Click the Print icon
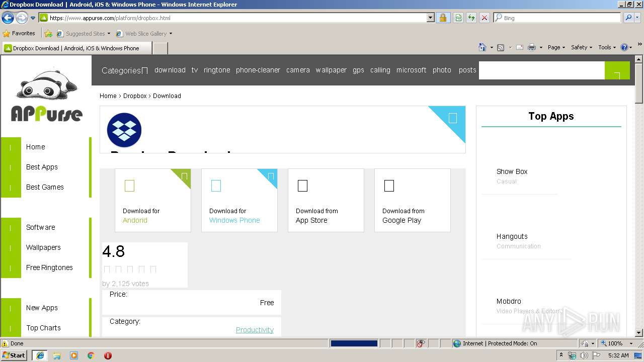Viewport: 644px width, 362px height. click(x=531, y=47)
